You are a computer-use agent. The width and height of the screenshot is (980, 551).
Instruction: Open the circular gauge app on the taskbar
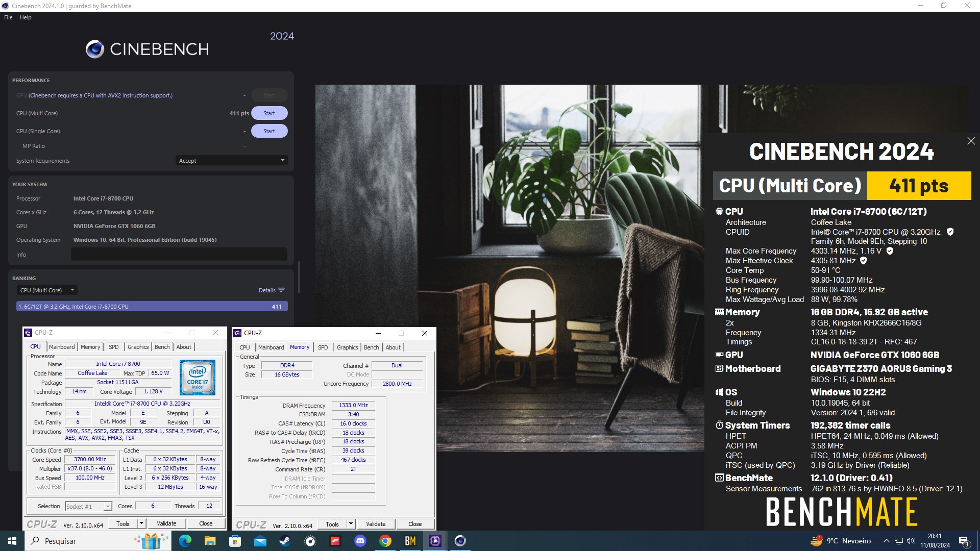click(310, 541)
